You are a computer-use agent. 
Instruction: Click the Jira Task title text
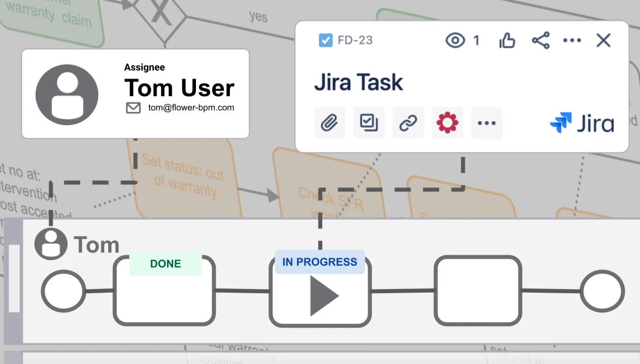coord(358,82)
